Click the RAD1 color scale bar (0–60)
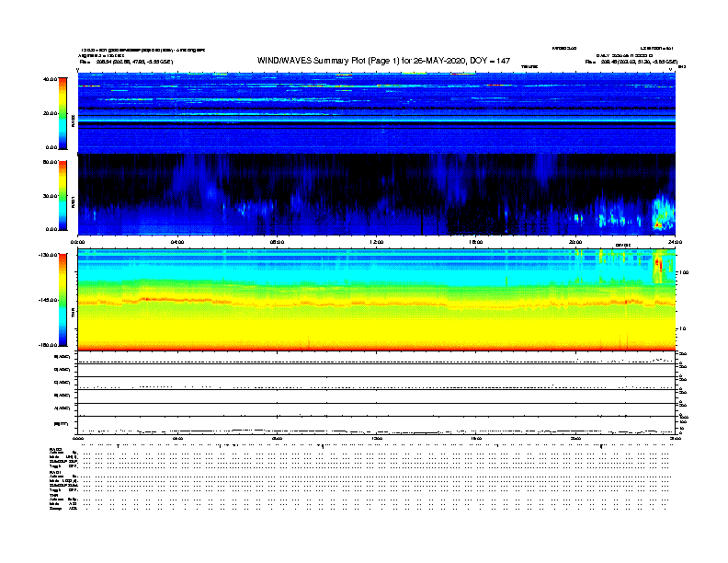This screenshot has width=728, height=563. point(63,196)
